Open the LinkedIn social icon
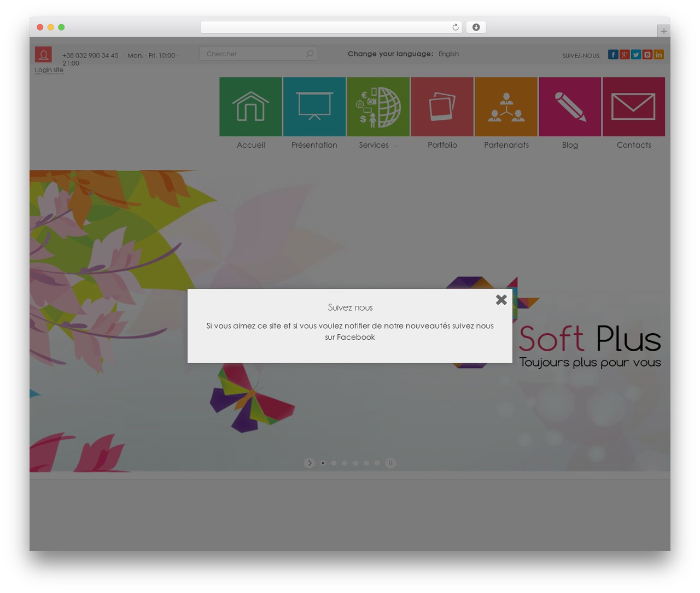This screenshot has height=593, width=700. [658, 54]
